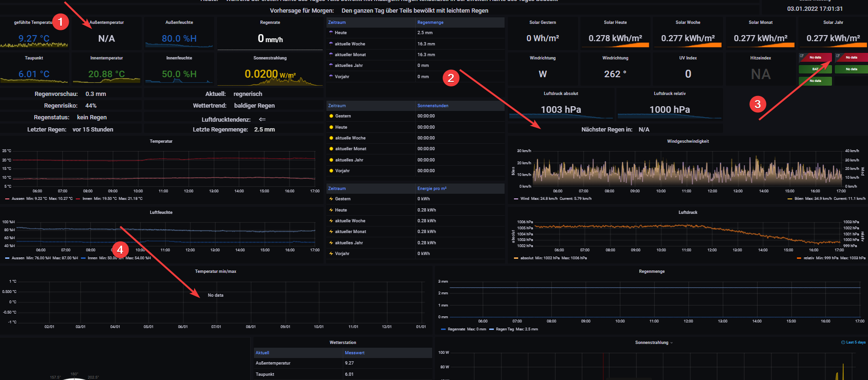Sort by Regenmenge column header
The width and height of the screenshot is (868, 380).
coord(430,22)
